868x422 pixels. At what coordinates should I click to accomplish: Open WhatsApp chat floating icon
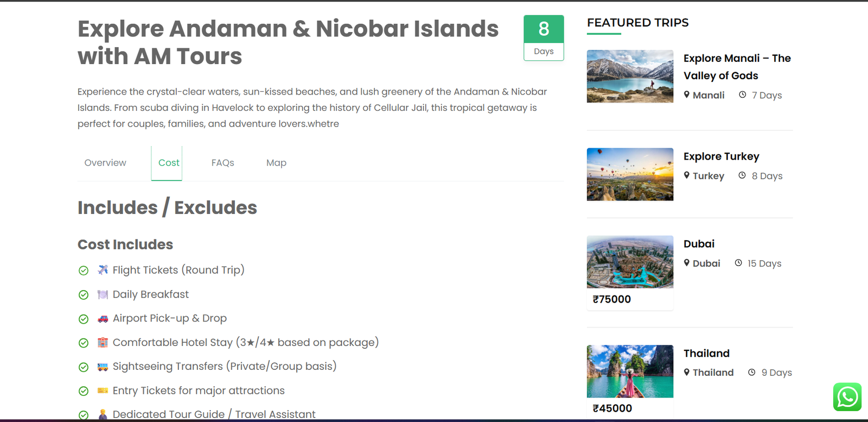847,397
